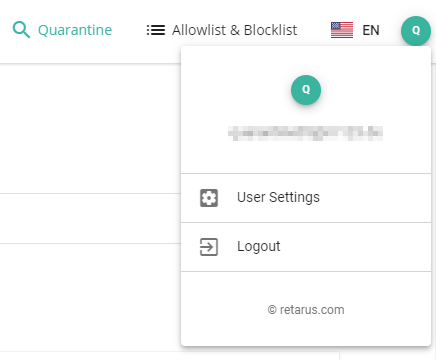Open User Settings from the menu
This screenshot has width=436, height=360.
pyautogui.click(x=278, y=197)
